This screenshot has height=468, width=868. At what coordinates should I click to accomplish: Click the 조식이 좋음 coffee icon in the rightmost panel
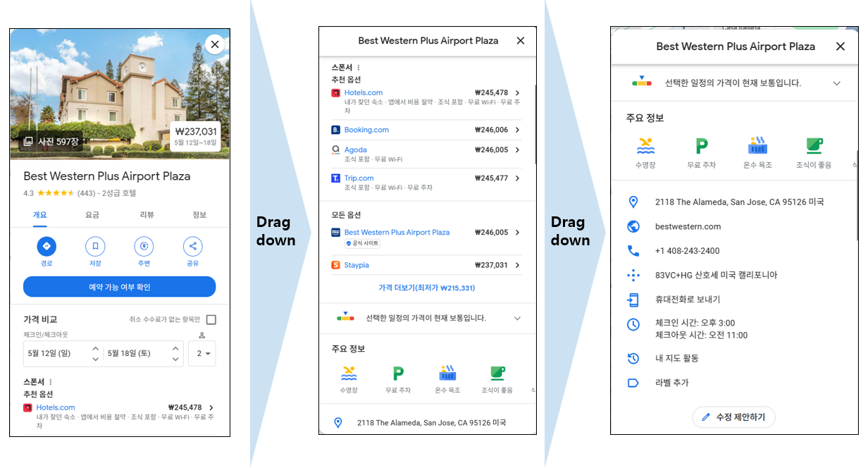[x=814, y=146]
